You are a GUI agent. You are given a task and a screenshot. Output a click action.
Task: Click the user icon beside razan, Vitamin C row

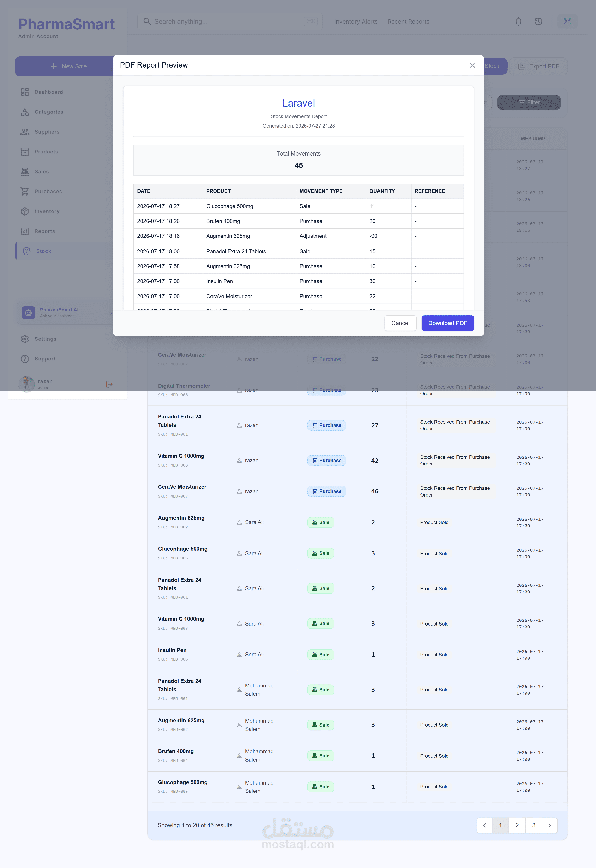click(x=239, y=461)
